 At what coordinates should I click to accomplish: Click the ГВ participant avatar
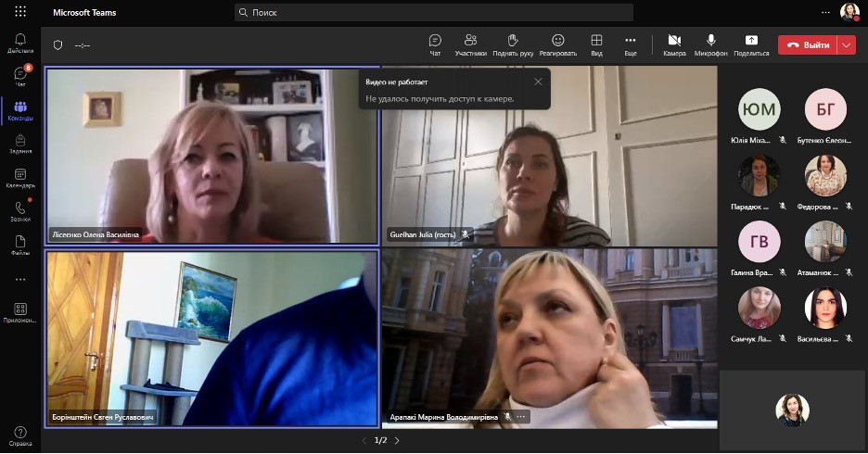tap(759, 242)
